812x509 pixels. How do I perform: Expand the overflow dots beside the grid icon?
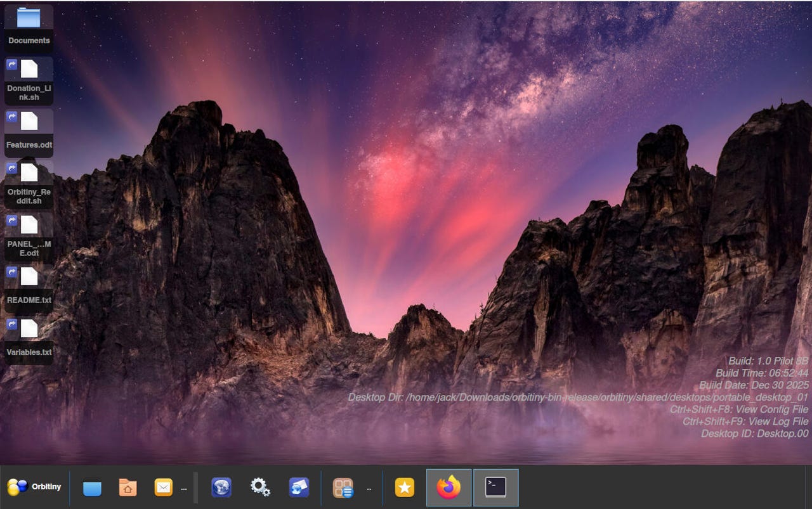(369, 489)
